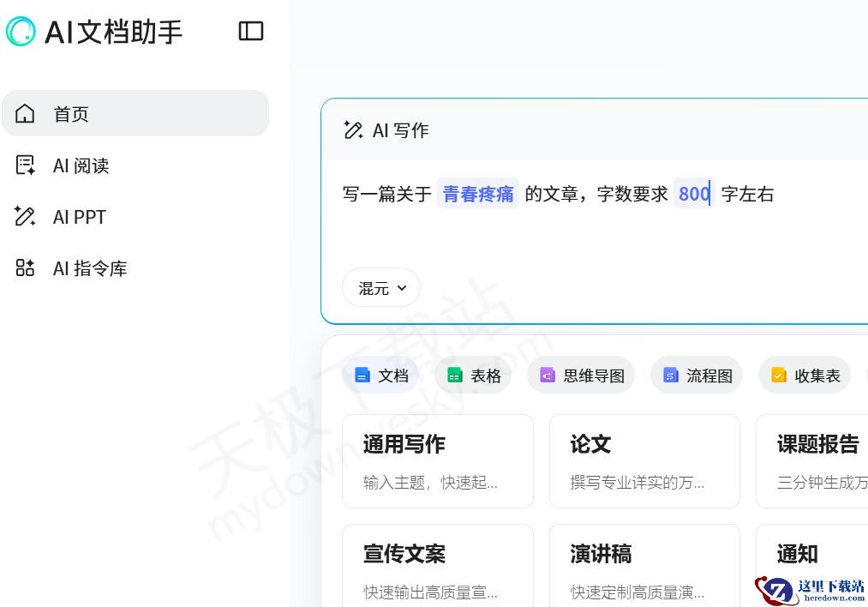The image size is (868, 607).
Task: Collapse sidebar with the panel toggle icon
Action: (x=250, y=32)
